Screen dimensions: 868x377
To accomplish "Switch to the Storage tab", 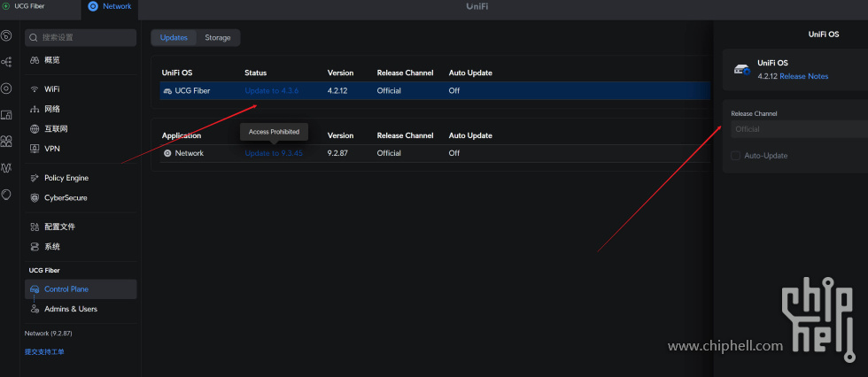I will [218, 37].
